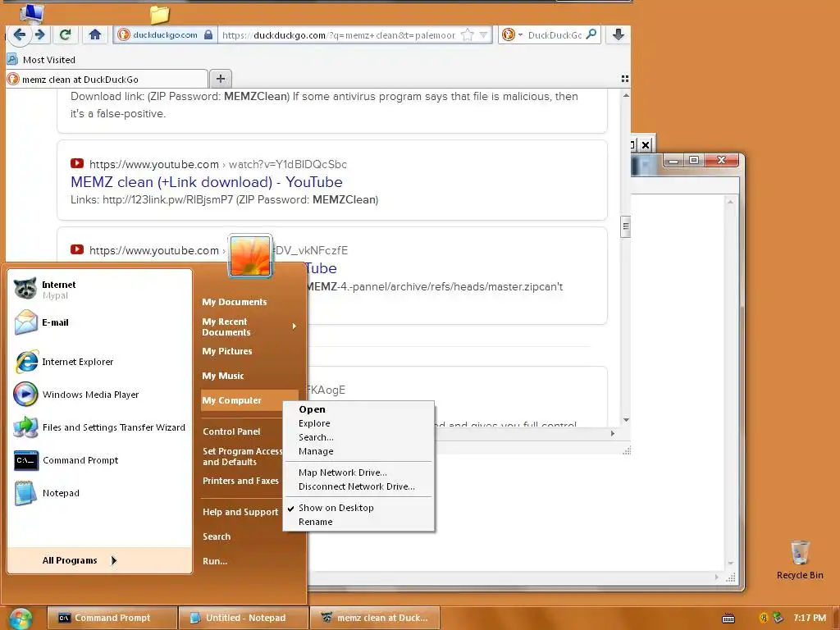This screenshot has width=840, height=630.
Task: Open Set Program Access and Defaults
Action: click(243, 456)
